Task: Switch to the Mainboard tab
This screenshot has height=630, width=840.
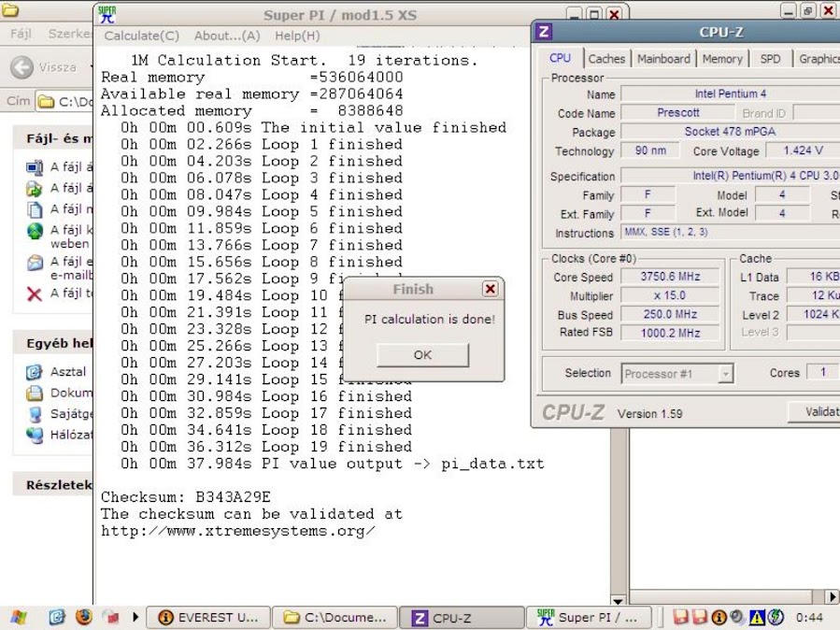Action: (x=663, y=59)
